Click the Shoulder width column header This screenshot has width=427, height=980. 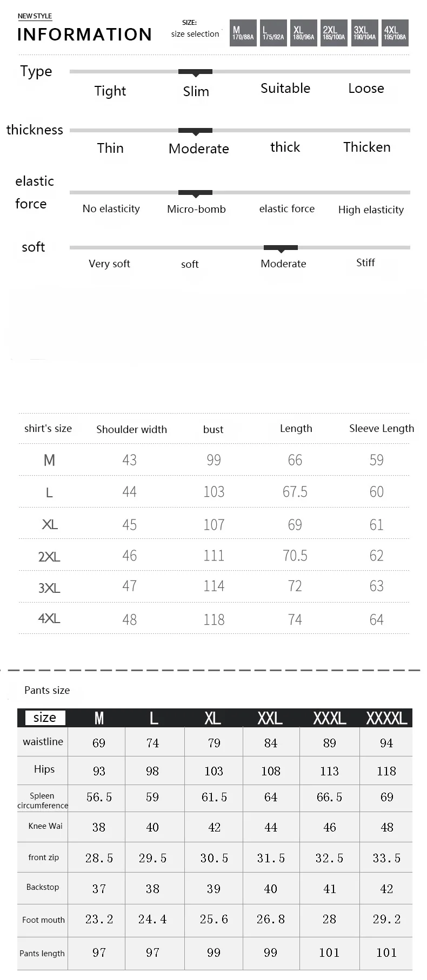[x=131, y=429]
